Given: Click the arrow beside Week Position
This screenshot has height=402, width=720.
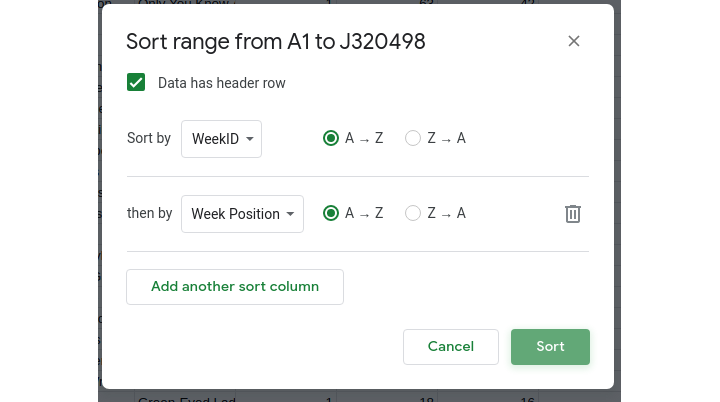Looking at the screenshot, I should tap(290, 214).
